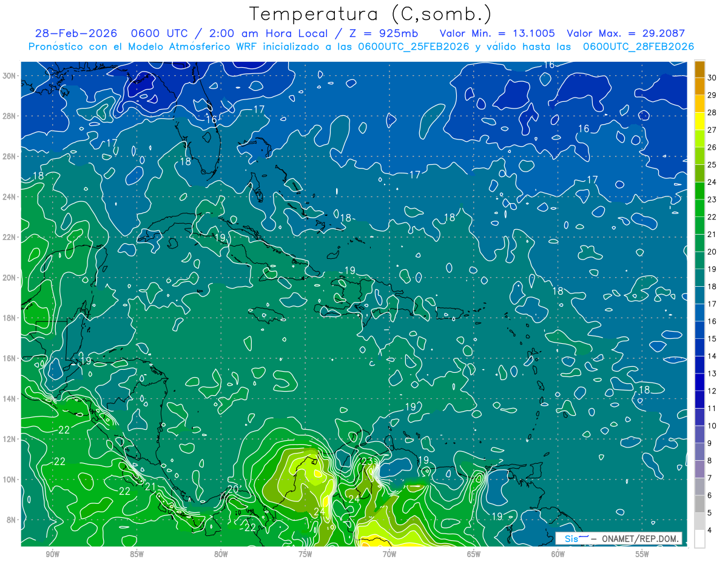Click 'Valor Min. = 13.1005' in header

point(497,33)
